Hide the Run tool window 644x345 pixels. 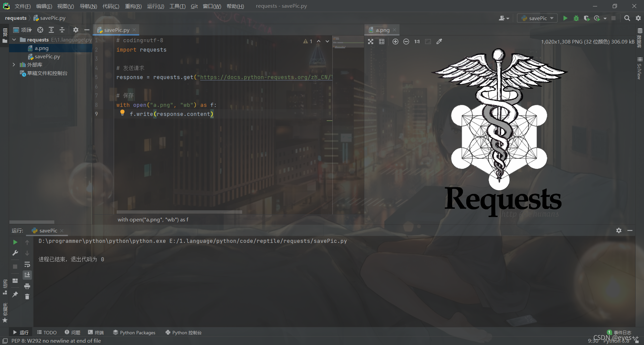click(630, 230)
